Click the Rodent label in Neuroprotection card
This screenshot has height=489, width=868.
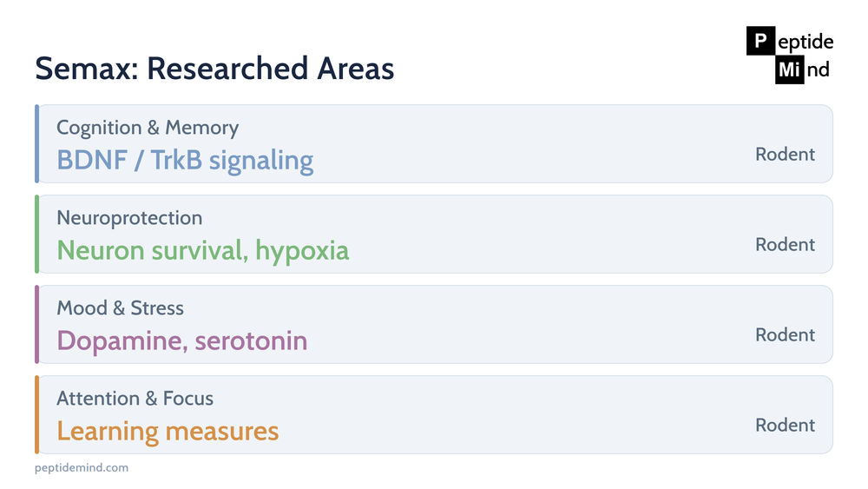[x=785, y=244]
